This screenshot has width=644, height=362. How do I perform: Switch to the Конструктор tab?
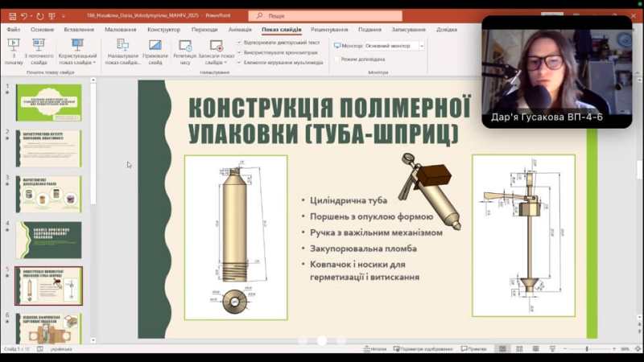pos(163,29)
